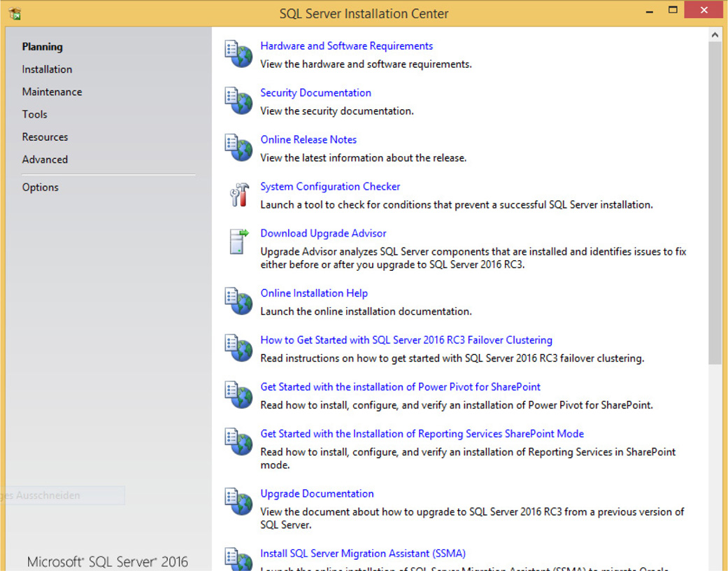Click the SQL Server Migration Assistant globe icon
The width and height of the screenshot is (728, 571).
tap(238, 559)
